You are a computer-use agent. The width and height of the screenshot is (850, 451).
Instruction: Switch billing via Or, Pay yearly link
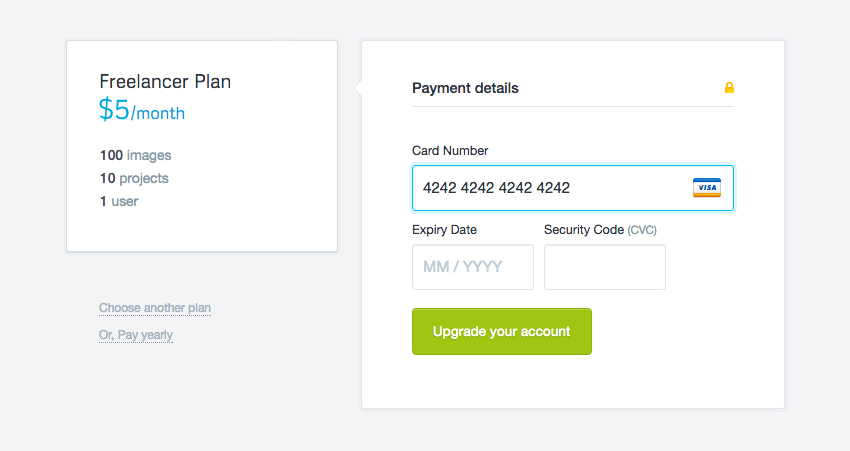coord(136,335)
